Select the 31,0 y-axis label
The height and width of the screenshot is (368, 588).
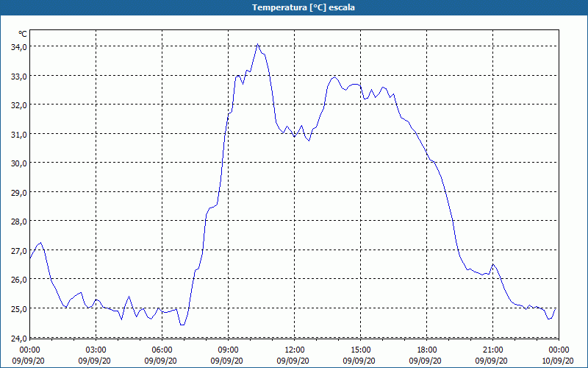click(x=19, y=135)
